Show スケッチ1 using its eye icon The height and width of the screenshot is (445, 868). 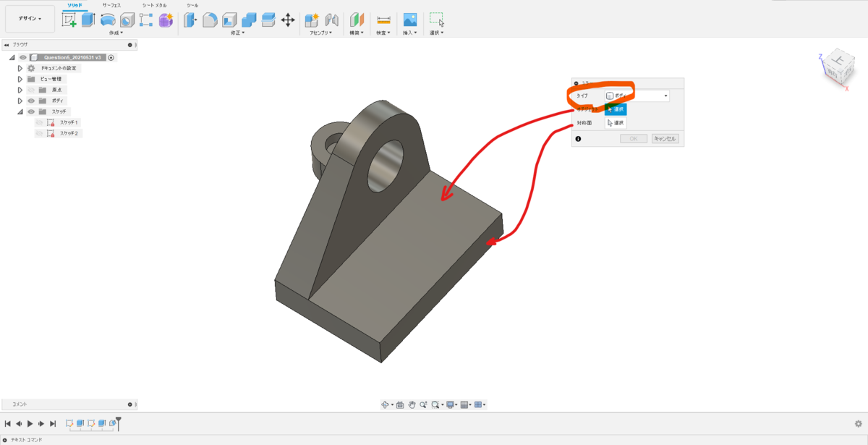(39, 122)
